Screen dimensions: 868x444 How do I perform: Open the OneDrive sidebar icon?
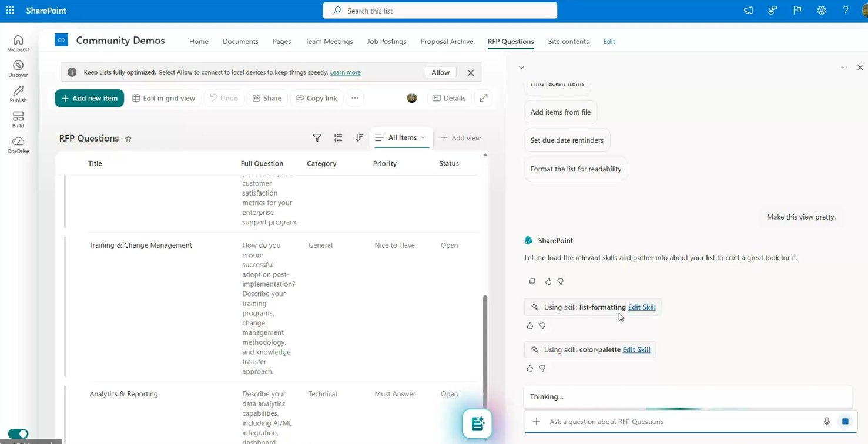pyautogui.click(x=18, y=144)
